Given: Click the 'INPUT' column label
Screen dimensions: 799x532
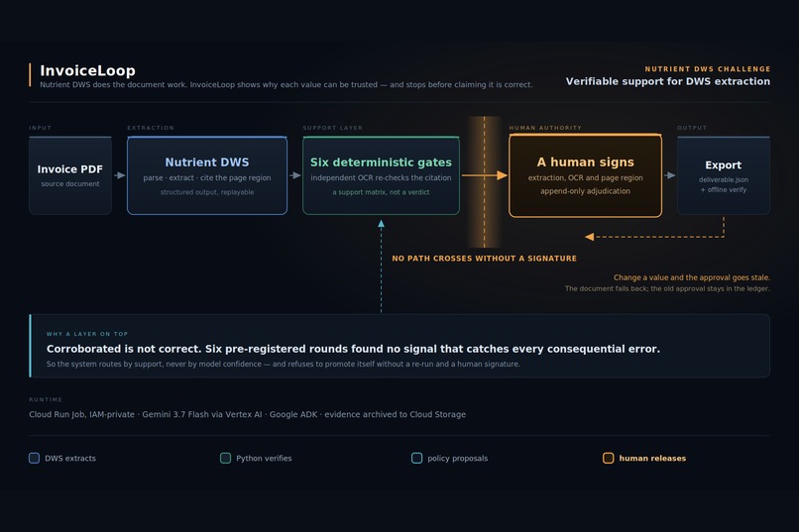Looking at the screenshot, I should tap(41, 128).
